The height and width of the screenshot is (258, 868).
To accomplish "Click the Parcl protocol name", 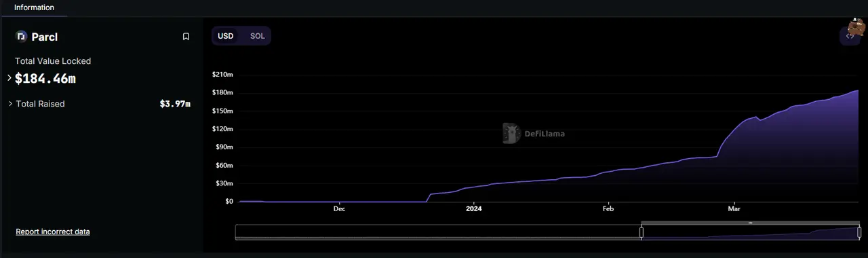I will click(x=45, y=37).
